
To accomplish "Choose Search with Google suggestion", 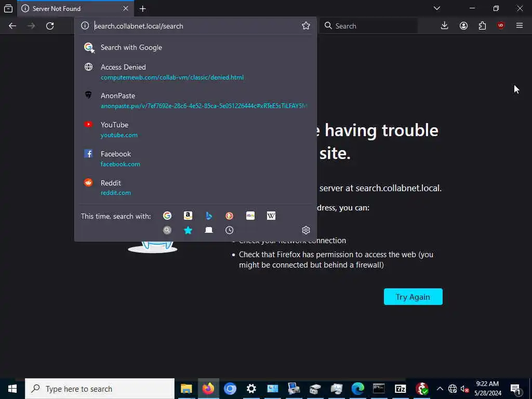I will pos(195,47).
